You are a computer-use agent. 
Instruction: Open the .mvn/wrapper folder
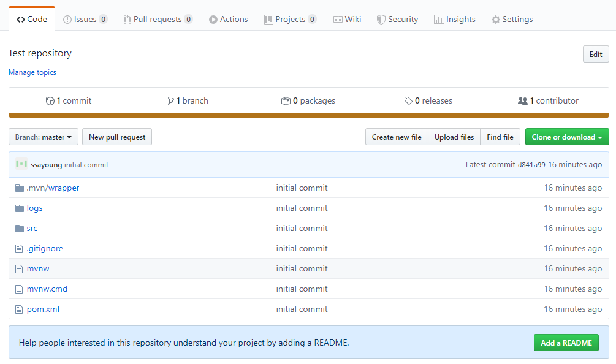coord(53,188)
